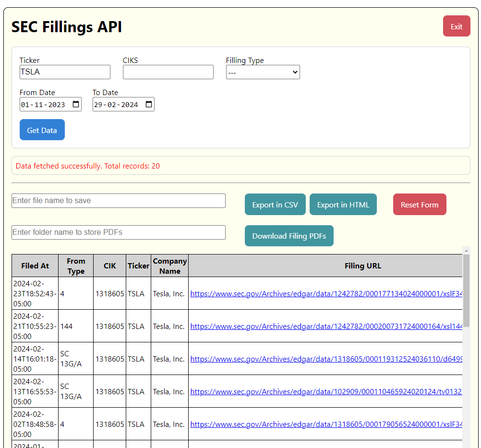Open filing URL for 2024-02-14 SC 13G/A row
Screen dimensions: 481x448
click(x=326, y=359)
